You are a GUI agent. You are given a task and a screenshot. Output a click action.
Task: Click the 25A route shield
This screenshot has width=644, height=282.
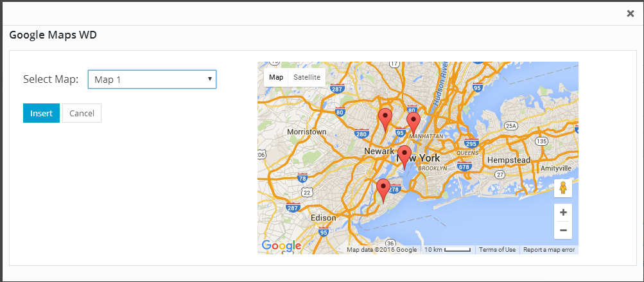point(510,126)
